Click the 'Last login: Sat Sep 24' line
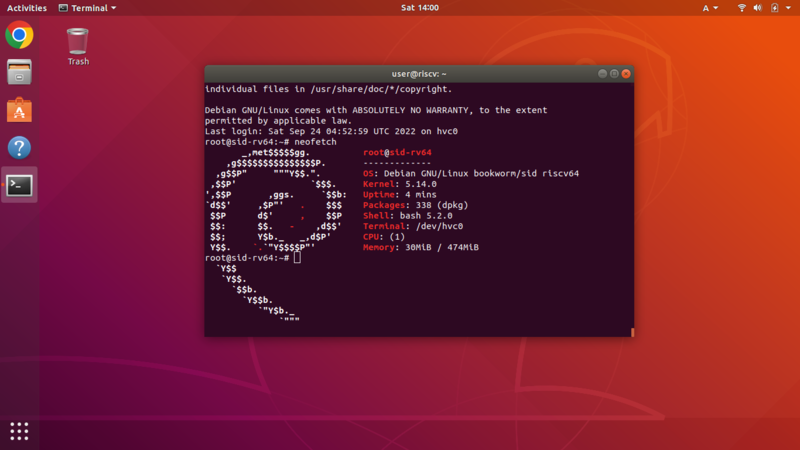Viewport: 800px width, 450px height. click(x=331, y=131)
